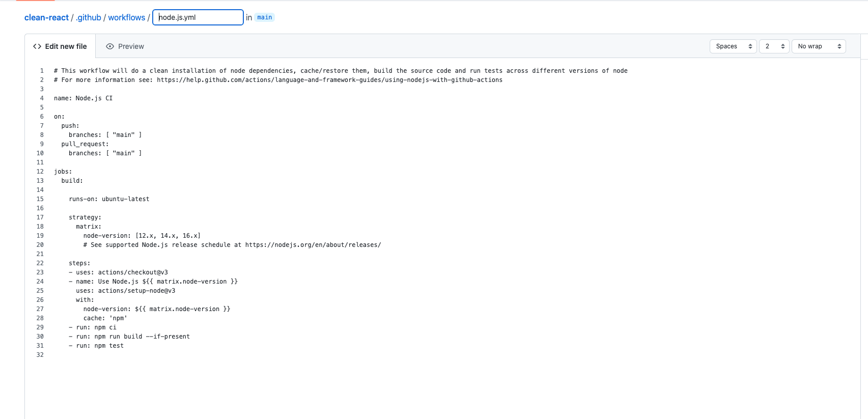
Task: Open the Spaces indent mode dropdown
Action: tap(733, 46)
